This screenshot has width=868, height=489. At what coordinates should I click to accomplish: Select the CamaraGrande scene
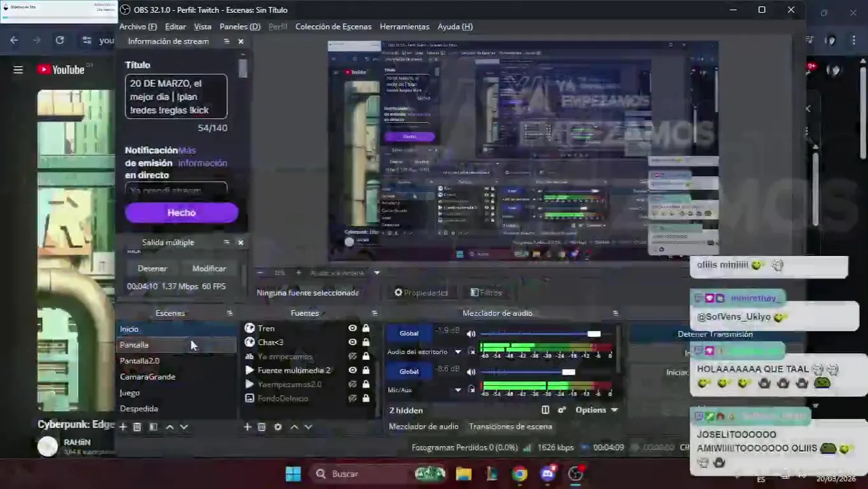coord(177,377)
